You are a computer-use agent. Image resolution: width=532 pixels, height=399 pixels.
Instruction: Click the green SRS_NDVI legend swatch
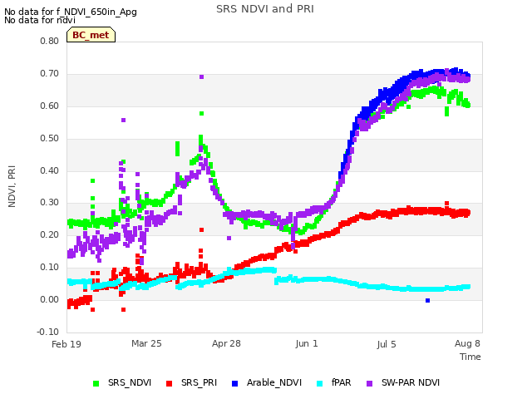(x=96, y=383)
